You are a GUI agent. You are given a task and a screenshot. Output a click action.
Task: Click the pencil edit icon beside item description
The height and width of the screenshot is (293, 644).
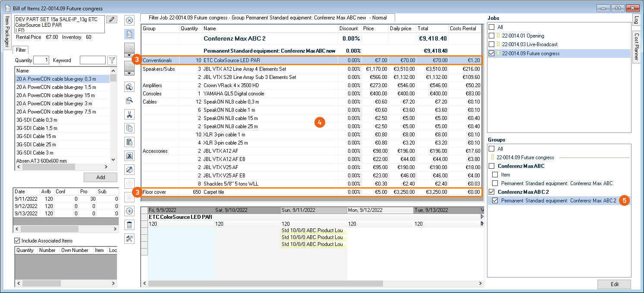click(x=112, y=20)
